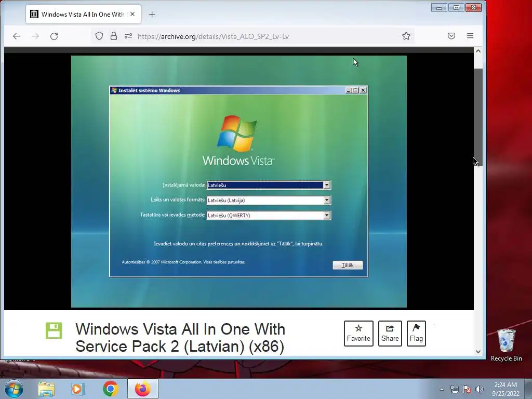Click the copyright text Autortiesības 2007 Microsoft
This screenshot has width=532, height=399.
pyautogui.click(x=183, y=262)
